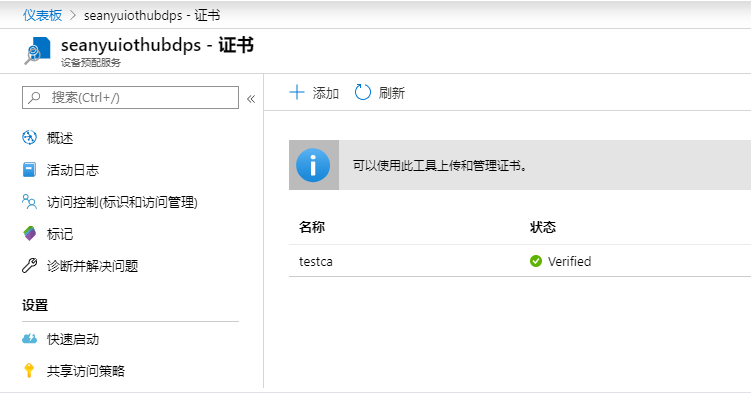Click the Verified status text
Viewport: 751px width, 404px height.
(x=569, y=261)
